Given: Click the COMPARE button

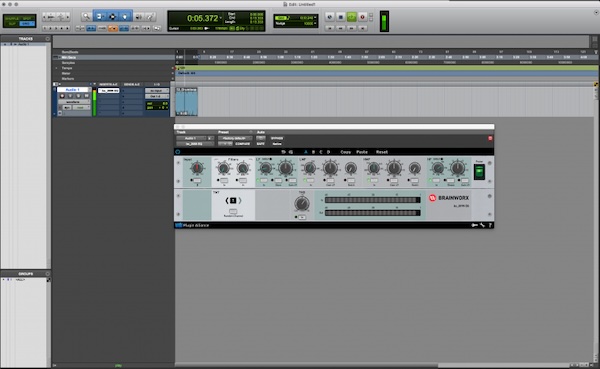Looking at the screenshot, I should click(243, 144).
